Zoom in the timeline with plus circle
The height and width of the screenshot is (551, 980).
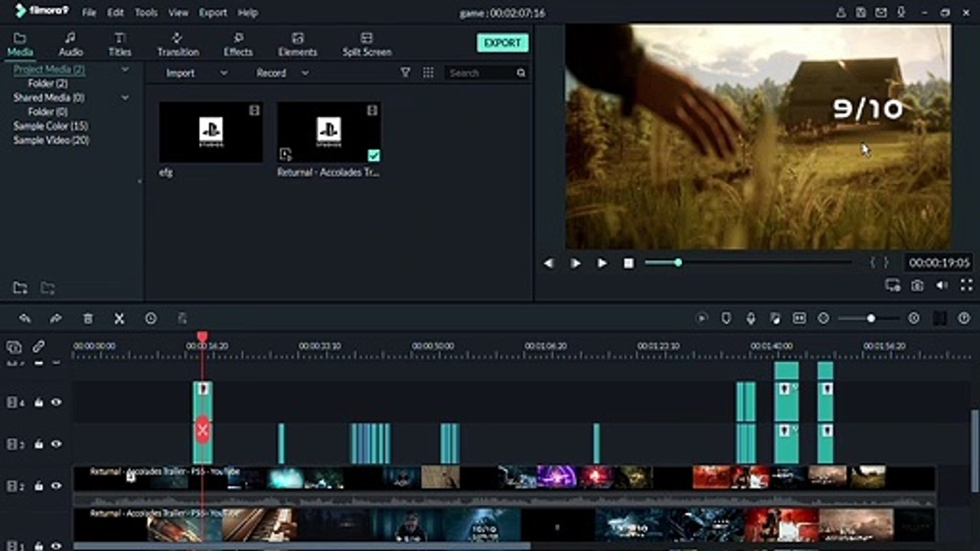[x=913, y=318]
